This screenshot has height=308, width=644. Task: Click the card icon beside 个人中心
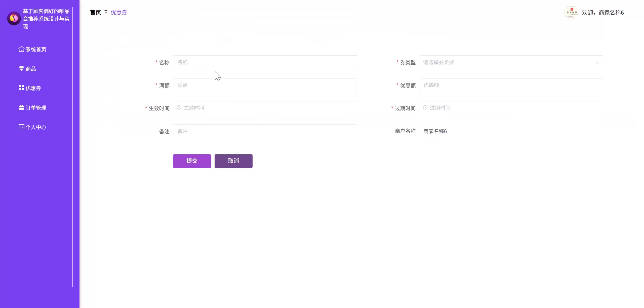[x=21, y=127]
